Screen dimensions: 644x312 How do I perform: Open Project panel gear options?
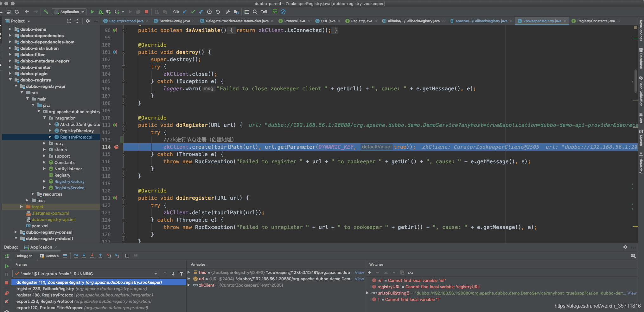pos(88,21)
